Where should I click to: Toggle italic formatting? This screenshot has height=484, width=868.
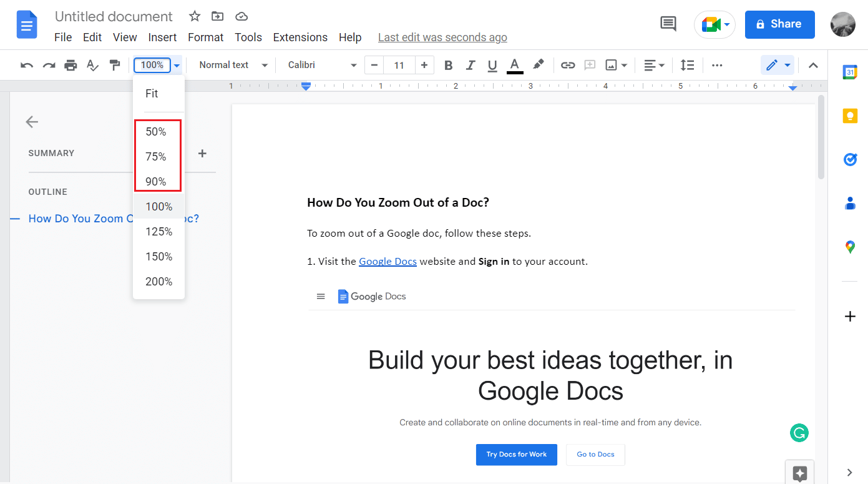(x=471, y=65)
